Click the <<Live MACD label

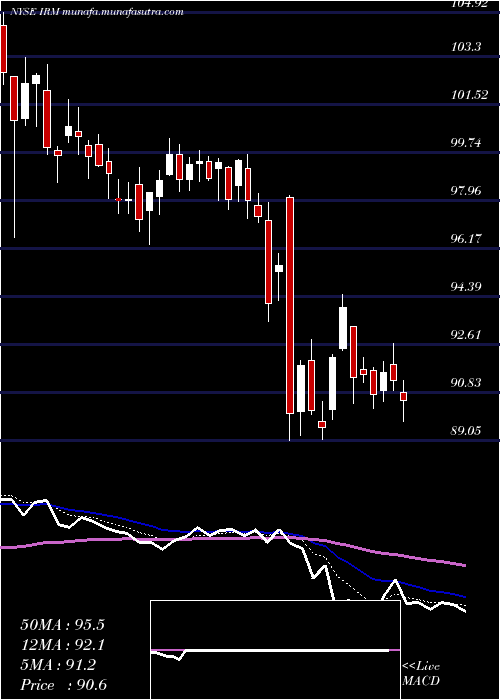click(421, 673)
